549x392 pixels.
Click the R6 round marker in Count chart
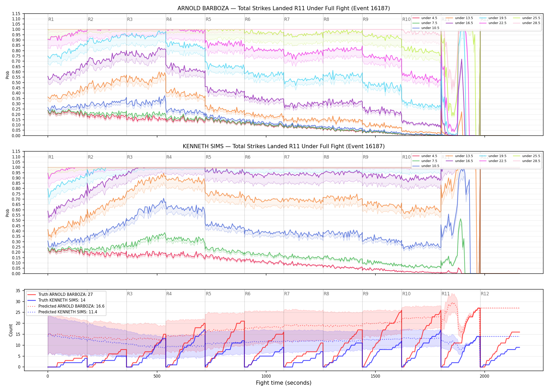point(248,294)
